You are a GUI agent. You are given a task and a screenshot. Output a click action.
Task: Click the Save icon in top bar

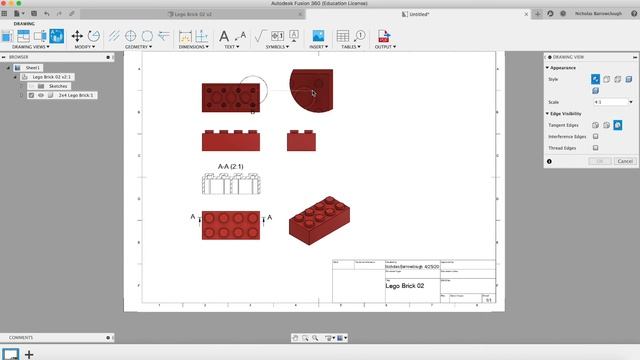pyautogui.click(x=34, y=13)
